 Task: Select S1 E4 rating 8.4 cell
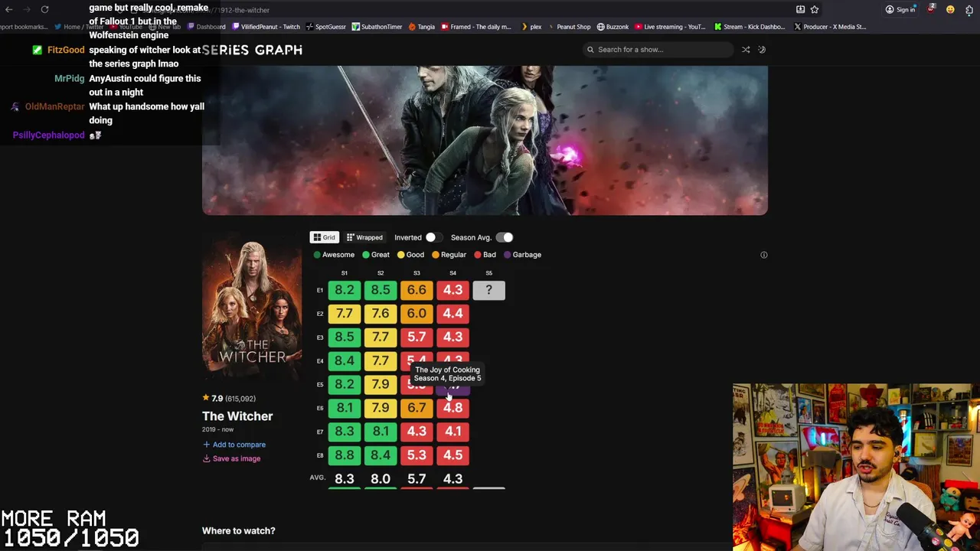point(345,360)
